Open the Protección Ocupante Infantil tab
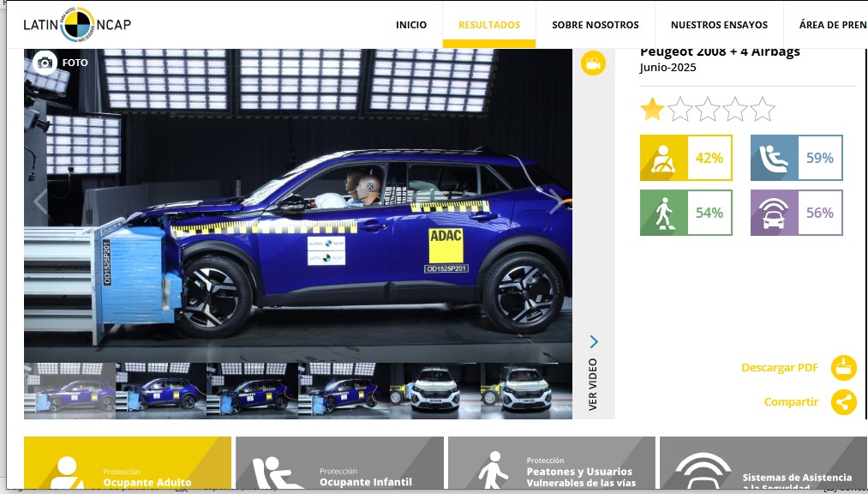The width and height of the screenshot is (868, 494). pos(339,463)
